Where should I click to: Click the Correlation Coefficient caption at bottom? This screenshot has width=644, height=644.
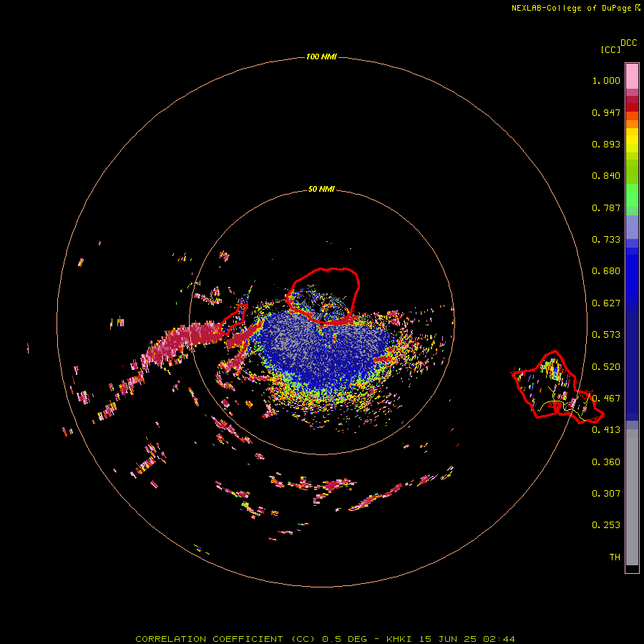coord(325,639)
